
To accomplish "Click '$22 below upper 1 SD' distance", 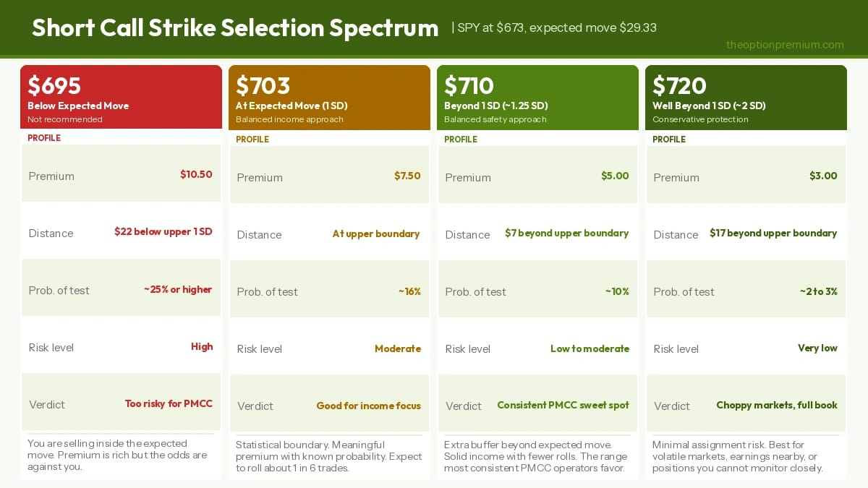I will tap(163, 232).
